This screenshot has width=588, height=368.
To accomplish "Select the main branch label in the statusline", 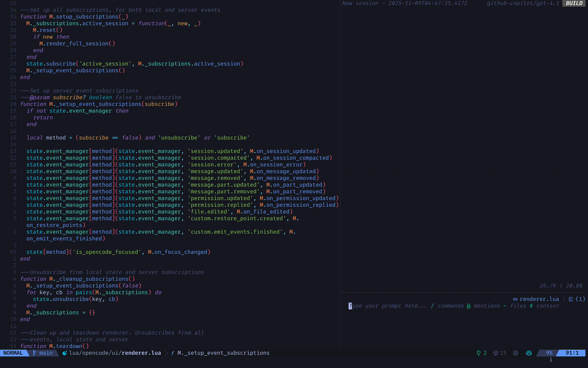I will coord(46,353).
